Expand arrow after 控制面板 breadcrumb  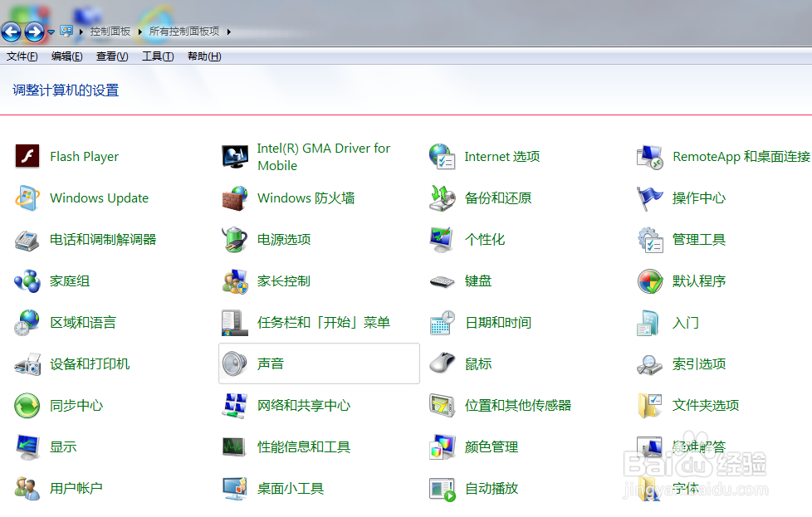coord(139,32)
